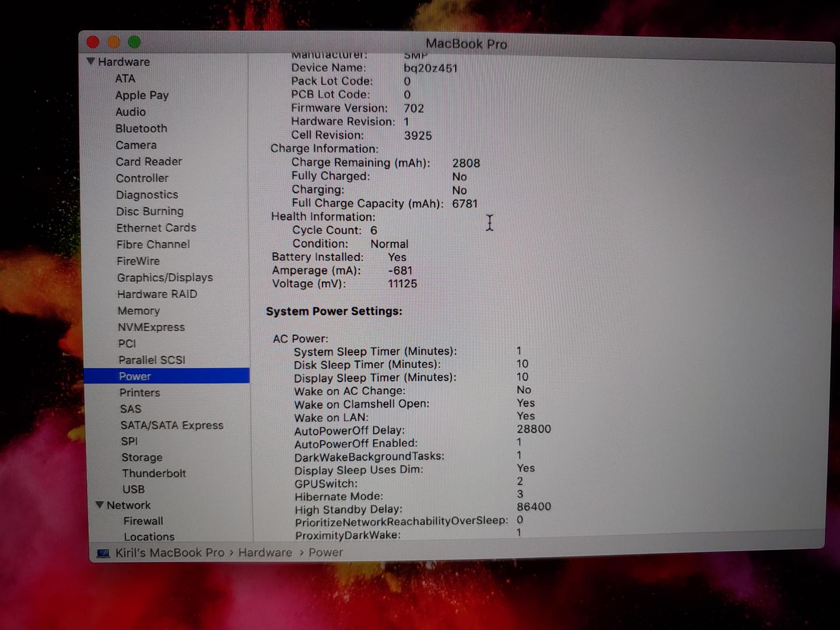
Task: Click Health Information heading
Action: click(323, 217)
